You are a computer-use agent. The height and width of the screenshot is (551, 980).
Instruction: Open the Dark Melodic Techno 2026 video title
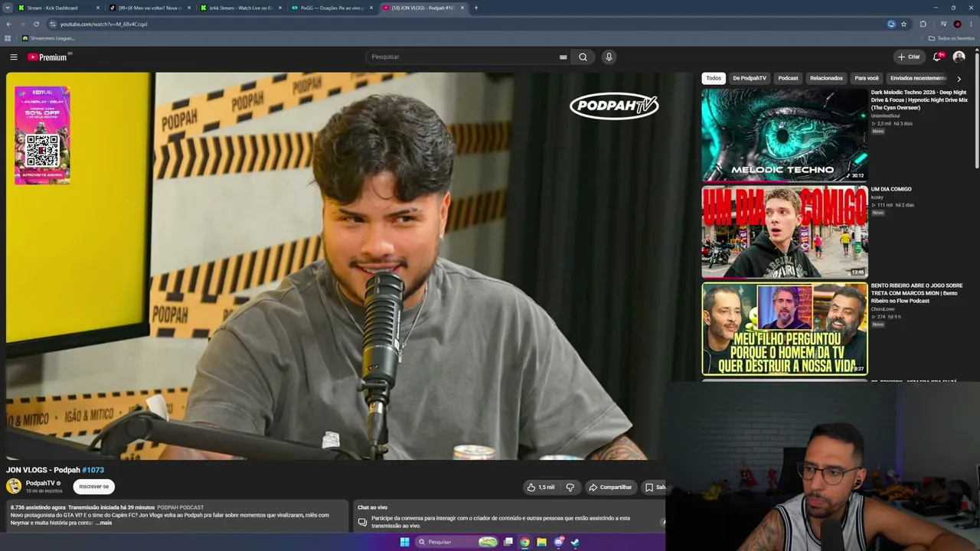tap(919, 100)
